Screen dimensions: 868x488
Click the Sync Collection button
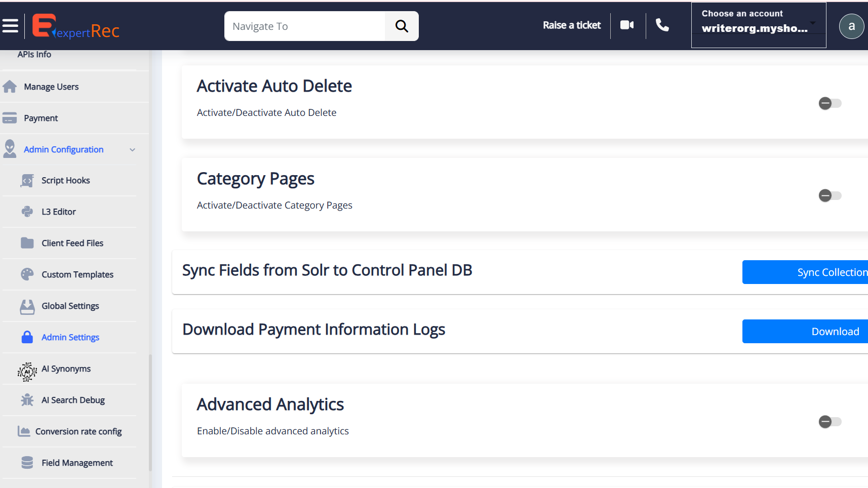805,272
